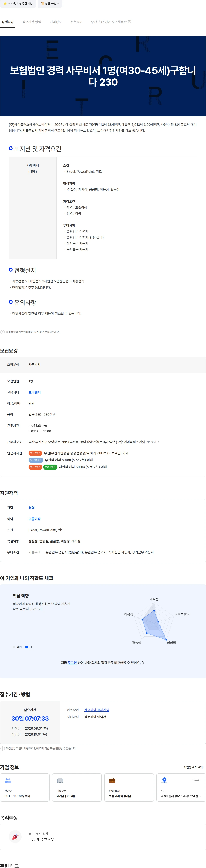Click the 기업구분 building icon
The width and height of the screenshot is (206, 868).
click(60, 780)
